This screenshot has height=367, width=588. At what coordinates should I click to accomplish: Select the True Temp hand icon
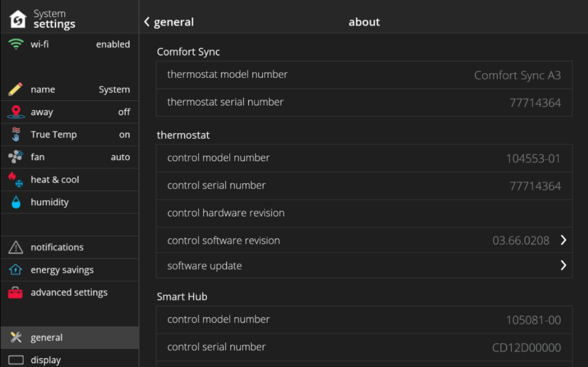tap(16, 135)
